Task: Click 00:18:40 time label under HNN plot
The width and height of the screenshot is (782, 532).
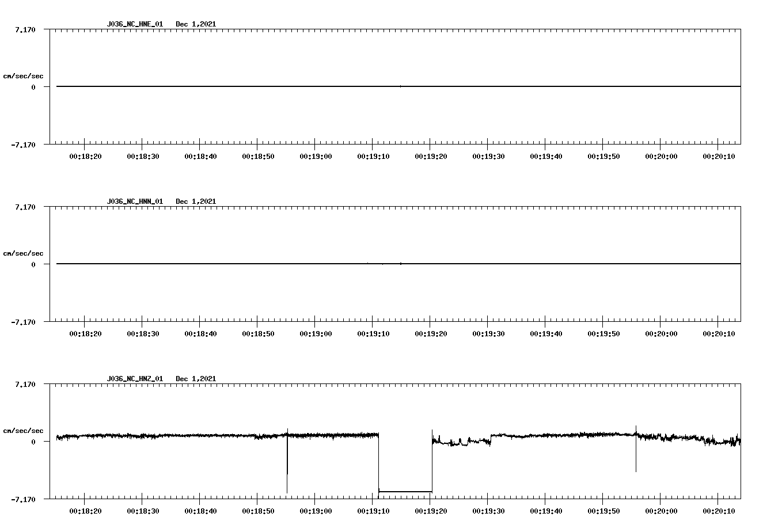Action: (x=200, y=334)
